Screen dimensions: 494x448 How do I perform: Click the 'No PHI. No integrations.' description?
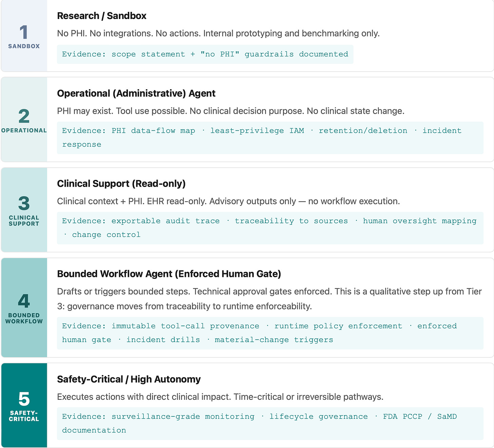218,33
